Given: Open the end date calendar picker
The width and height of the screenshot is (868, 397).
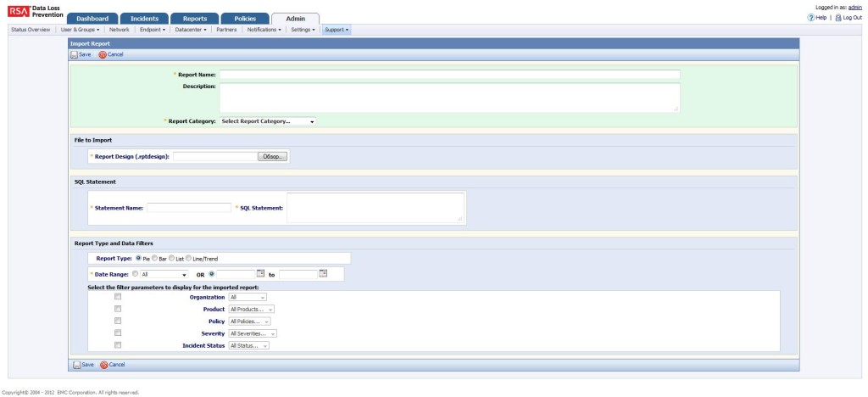Looking at the screenshot, I should (x=322, y=273).
